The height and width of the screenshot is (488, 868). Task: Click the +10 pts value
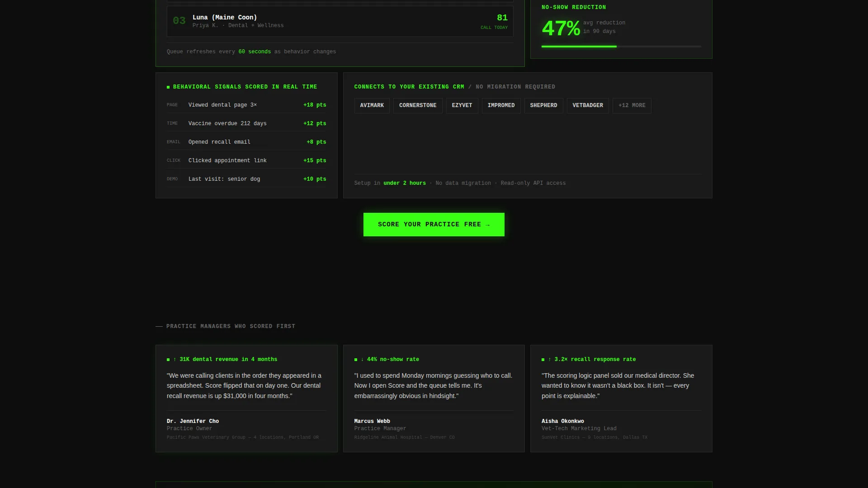pyautogui.click(x=315, y=179)
